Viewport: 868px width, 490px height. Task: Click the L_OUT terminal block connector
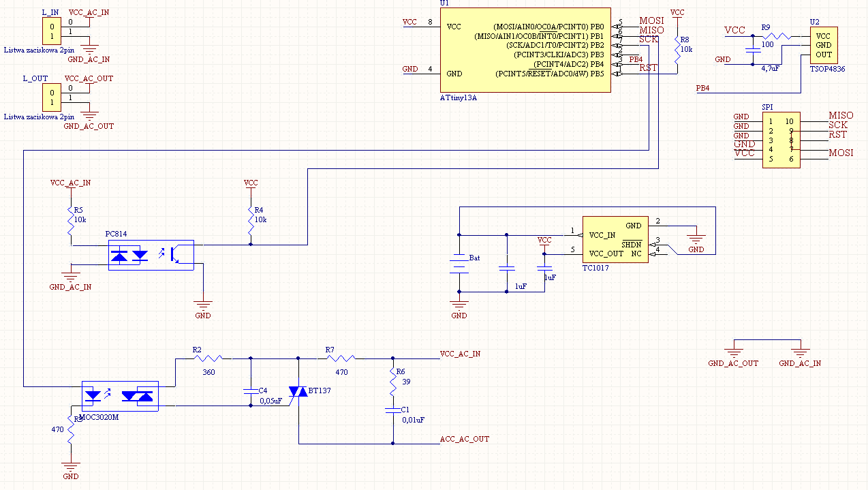(x=52, y=98)
